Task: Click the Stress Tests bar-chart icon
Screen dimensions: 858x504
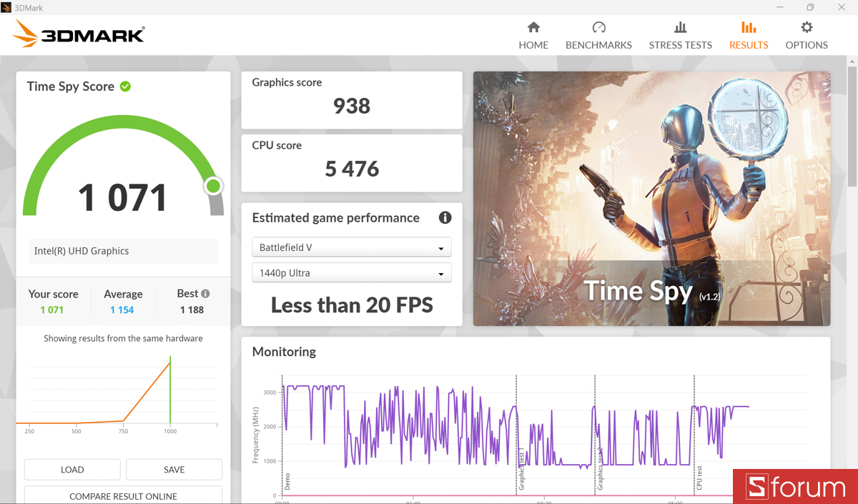Action: (680, 27)
